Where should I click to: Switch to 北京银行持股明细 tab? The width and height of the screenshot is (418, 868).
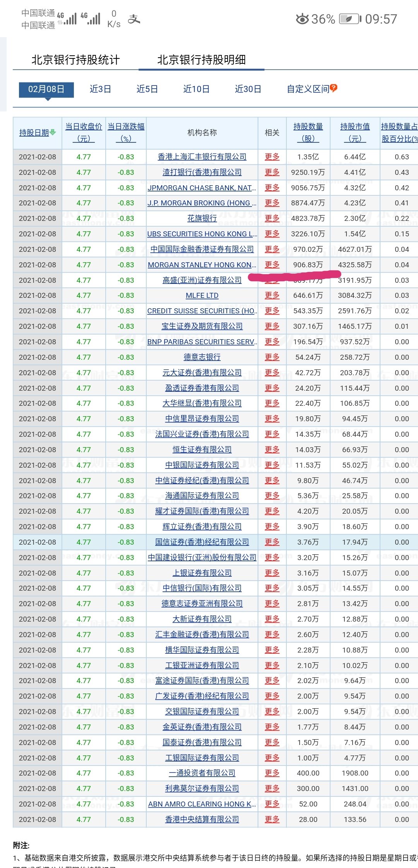201,60
